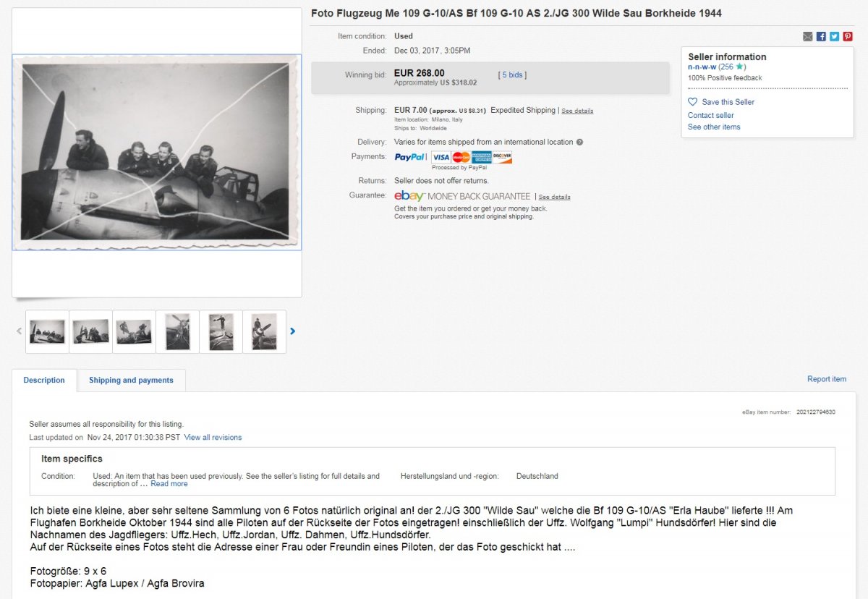The width and height of the screenshot is (868, 599).
Task: Share listing on Pinterest icon
Action: 848,37
